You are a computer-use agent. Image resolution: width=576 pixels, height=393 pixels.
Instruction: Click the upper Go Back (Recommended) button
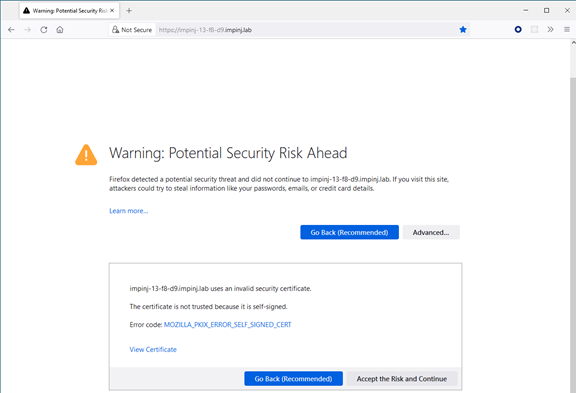click(349, 232)
